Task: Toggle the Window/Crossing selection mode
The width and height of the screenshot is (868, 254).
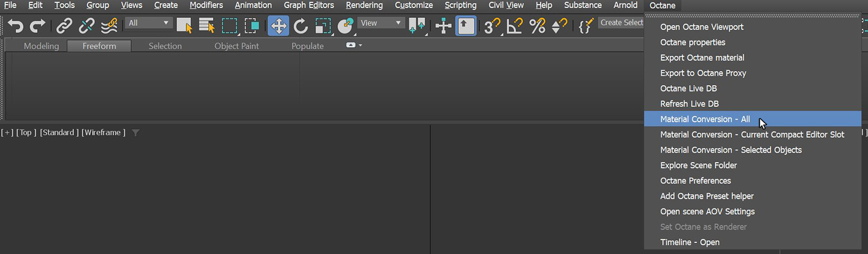Action: [x=252, y=26]
